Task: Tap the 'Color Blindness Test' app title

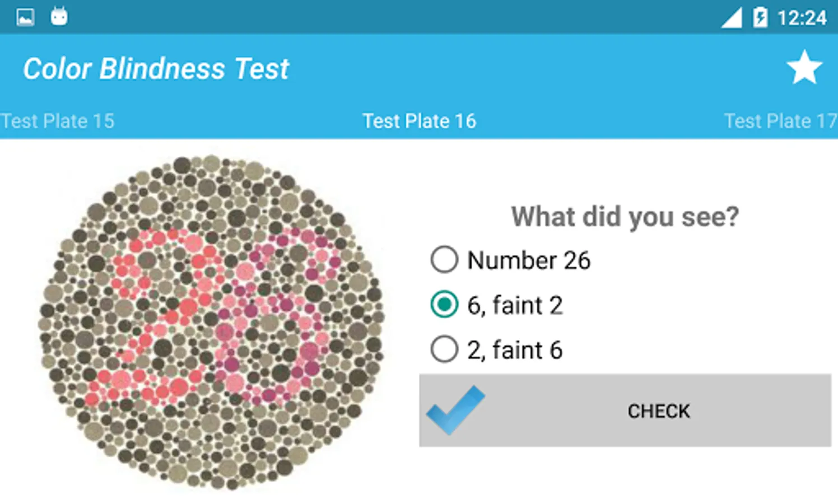Action: 156,69
